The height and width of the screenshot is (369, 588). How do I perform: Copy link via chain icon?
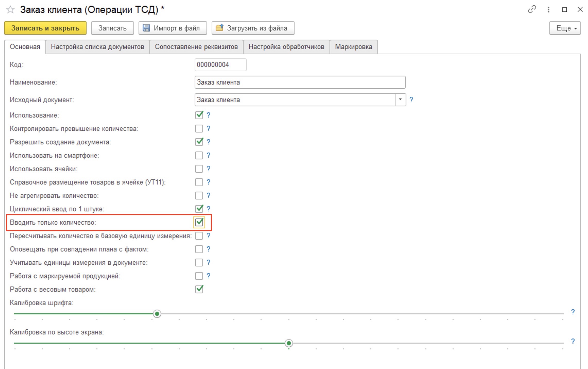tap(532, 10)
